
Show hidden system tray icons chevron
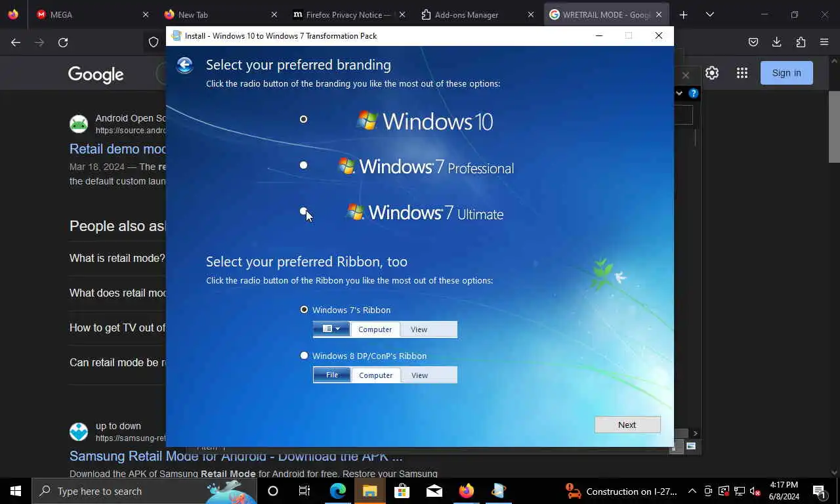pyautogui.click(x=692, y=491)
